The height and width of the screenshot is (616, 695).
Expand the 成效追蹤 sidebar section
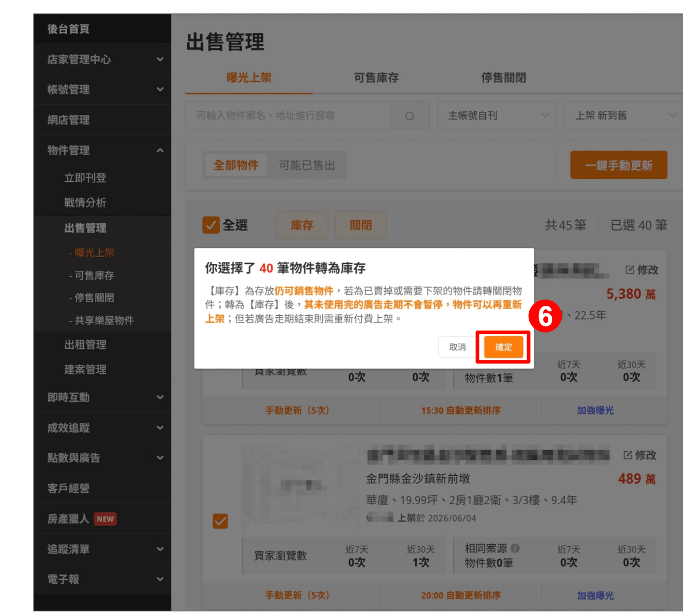pos(102,428)
